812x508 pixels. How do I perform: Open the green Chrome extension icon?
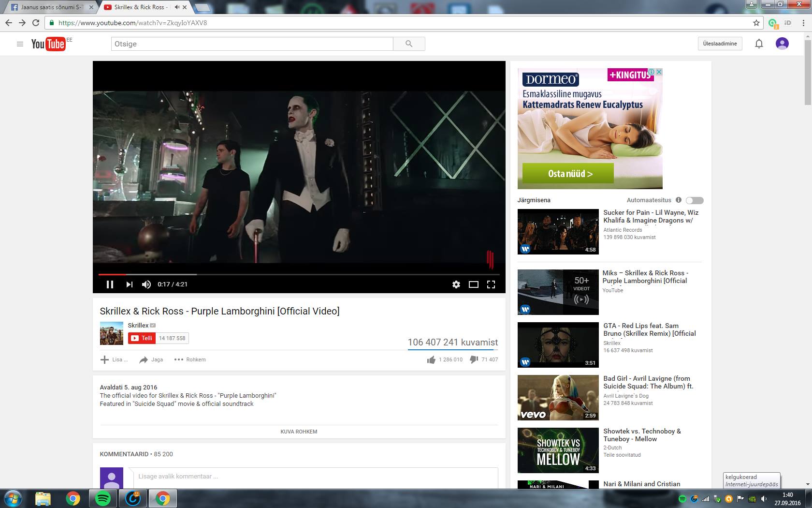[x=772, y=23]
